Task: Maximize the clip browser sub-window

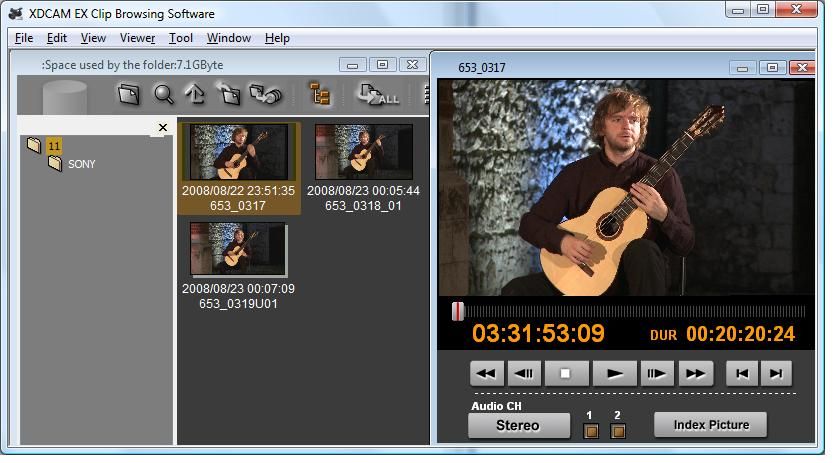Action: pos(382,65)
